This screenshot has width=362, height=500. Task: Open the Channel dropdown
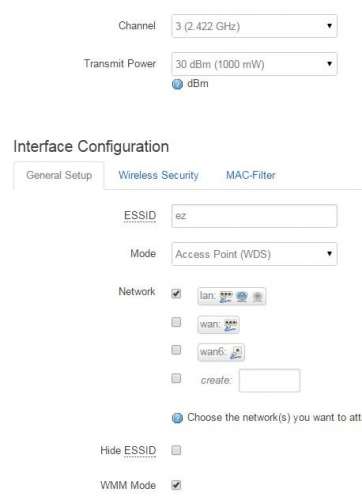pyautogui.click(x=254, y=26)
